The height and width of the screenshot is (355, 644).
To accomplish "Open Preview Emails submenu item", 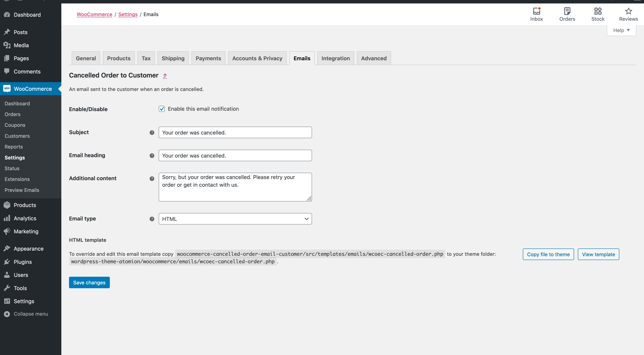I will coord(22,190).
